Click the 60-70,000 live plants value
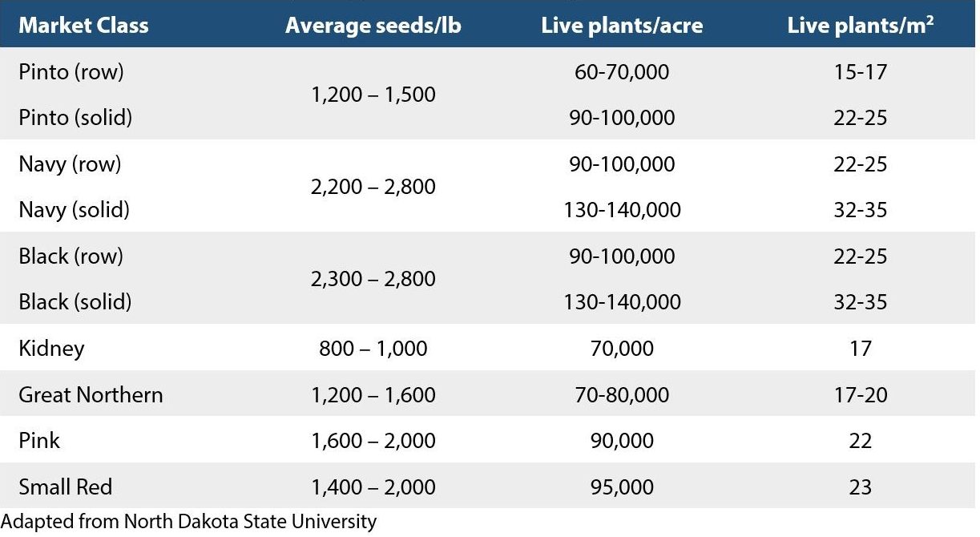Image resolution: width=980 pixels, height=537 pixels. (622, 72)
